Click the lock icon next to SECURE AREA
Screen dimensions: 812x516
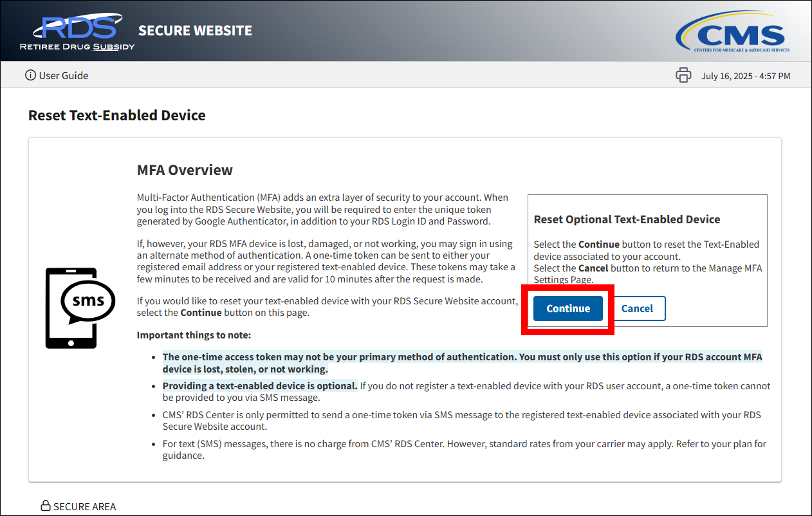pos(46,506)
